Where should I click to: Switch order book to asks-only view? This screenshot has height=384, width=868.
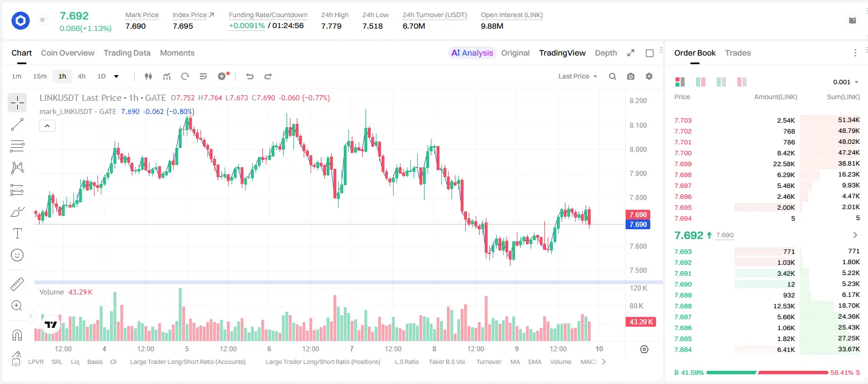[x=742, y=82]
